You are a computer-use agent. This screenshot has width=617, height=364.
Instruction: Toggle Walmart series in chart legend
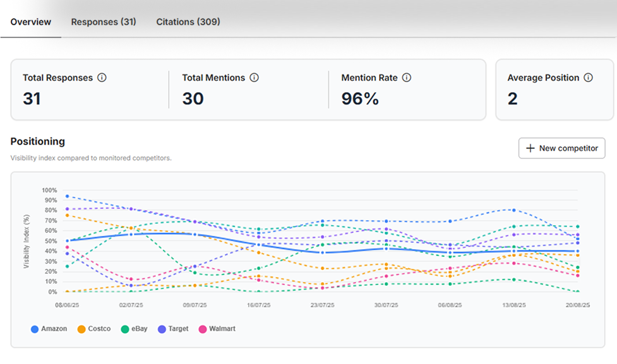222,329
